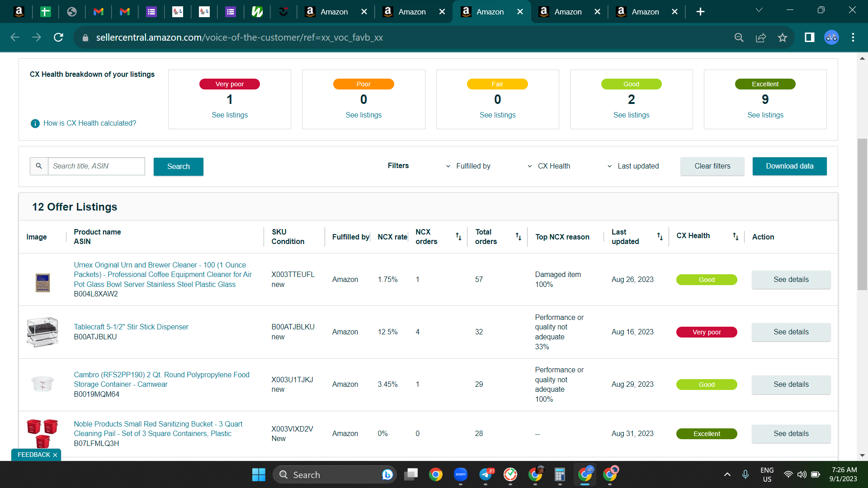Close the currently active Amazon tab
This screenshot has height=488, width=868.
coord(520,12)
